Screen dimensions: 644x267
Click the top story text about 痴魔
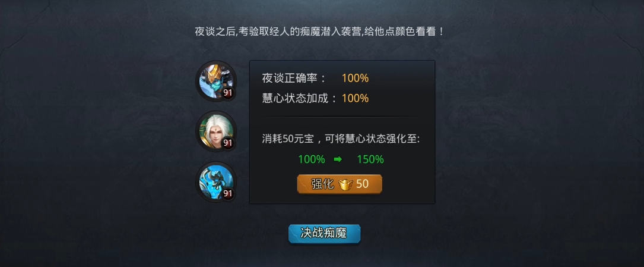click(319, 32)
